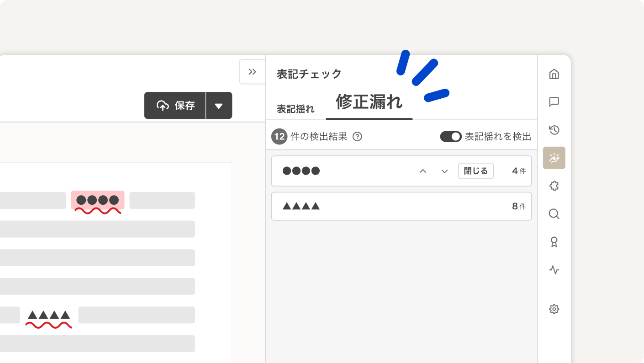Click the 保存 save button

[x=175, y=106]
